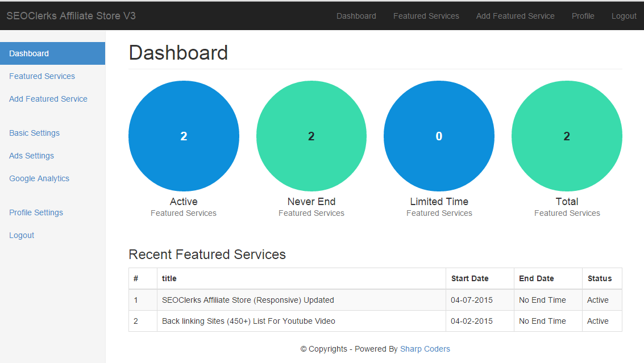Click the green Total Featured Services circle
This screenshot has width=644, height=363.
[x=567, y=136]
